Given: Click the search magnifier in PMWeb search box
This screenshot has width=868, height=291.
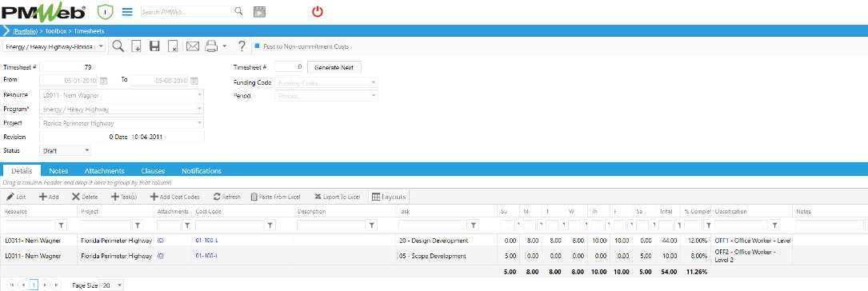Looking at the screenshot, I should coord(238,11).
